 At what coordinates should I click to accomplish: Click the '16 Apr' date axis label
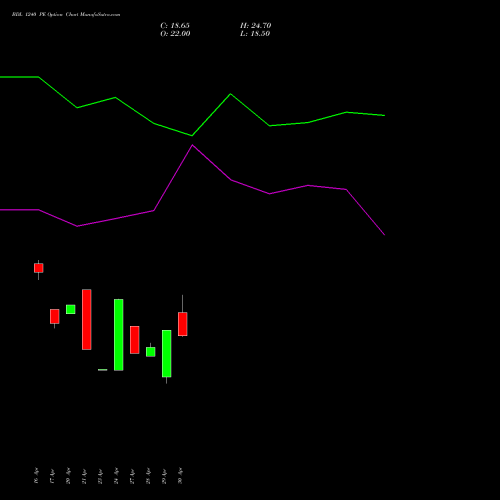(x=36, y=476)
